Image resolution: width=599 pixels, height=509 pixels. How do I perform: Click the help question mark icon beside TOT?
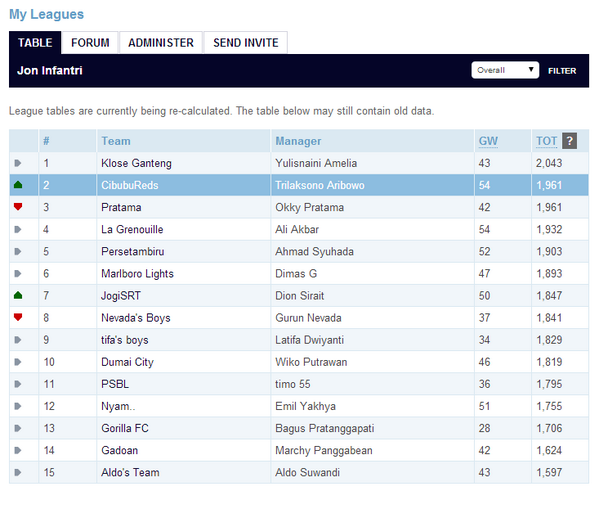click(569, 141)
